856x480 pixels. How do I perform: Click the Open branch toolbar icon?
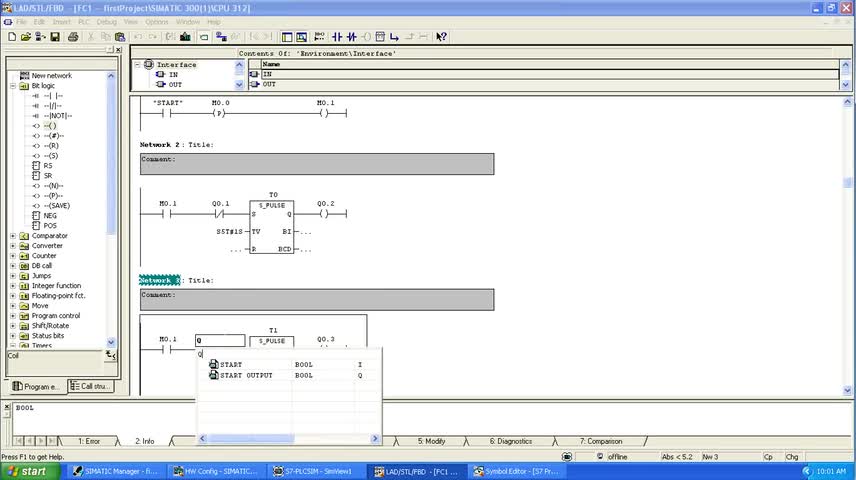pyautogui.click(x=394, y=37)
